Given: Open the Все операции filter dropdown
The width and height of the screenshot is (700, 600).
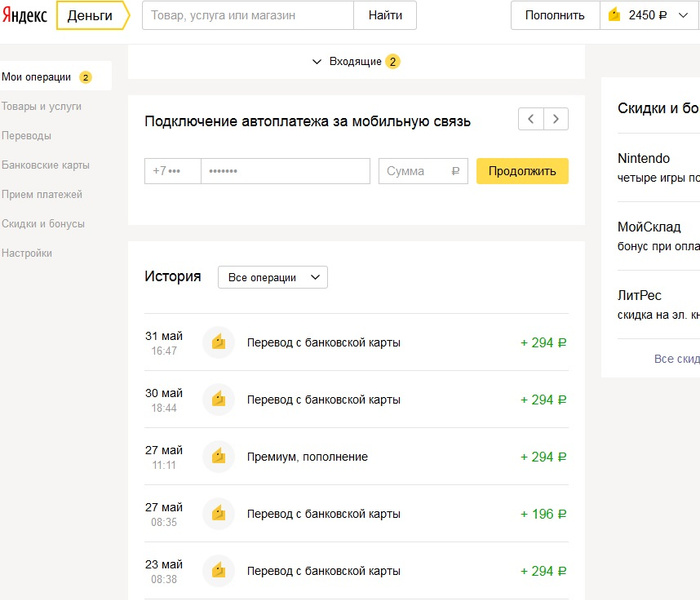Looking at the screenshot, I should [x=272, y=277].
